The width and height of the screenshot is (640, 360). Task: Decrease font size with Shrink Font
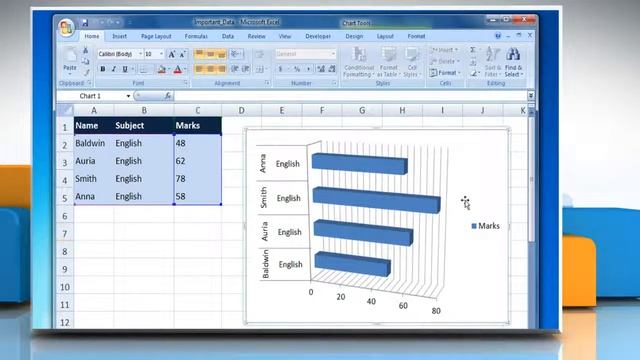pos(182,54)
